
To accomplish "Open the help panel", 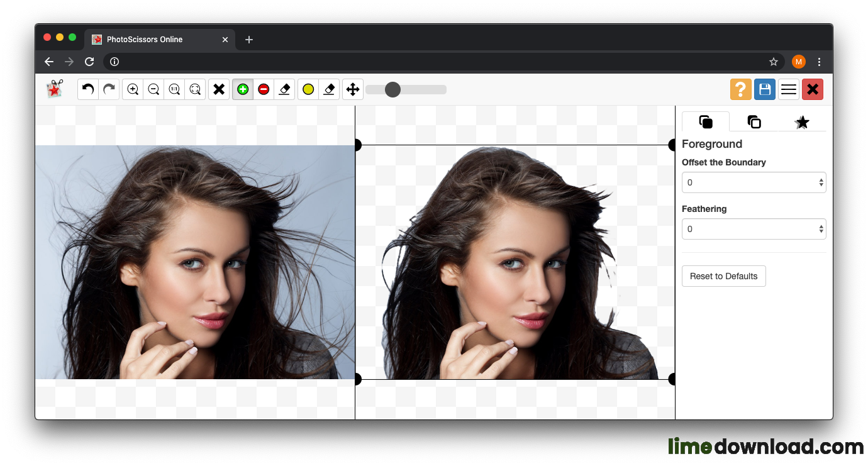I will (740, 89).
